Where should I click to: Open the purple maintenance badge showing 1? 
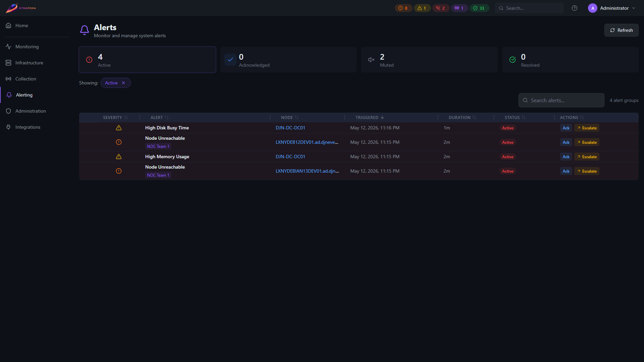[x=459, y=8]
